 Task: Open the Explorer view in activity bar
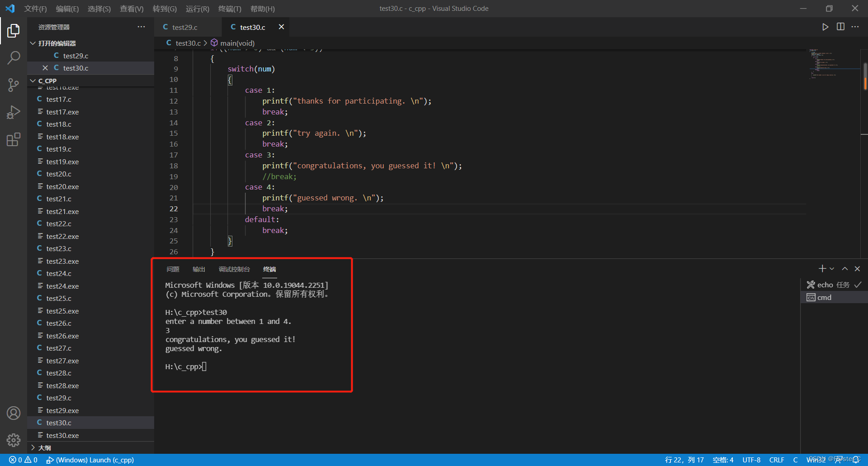point(14,31)
